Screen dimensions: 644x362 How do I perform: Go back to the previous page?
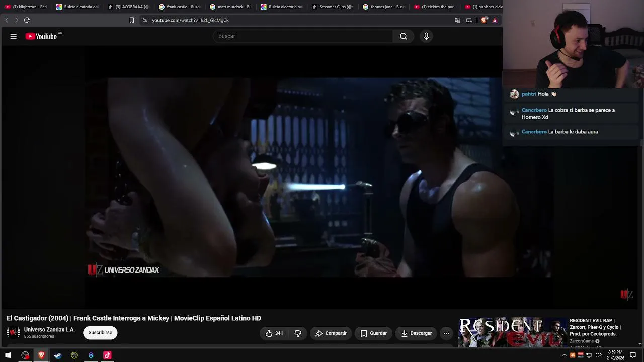(x=7, y=20)
